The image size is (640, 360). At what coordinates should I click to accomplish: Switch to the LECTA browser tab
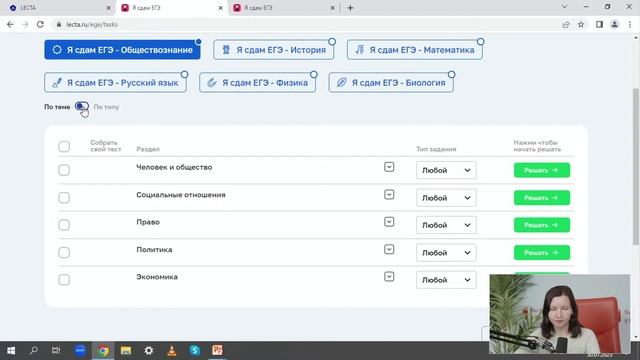pyautogui.click(x=57, y=8)
